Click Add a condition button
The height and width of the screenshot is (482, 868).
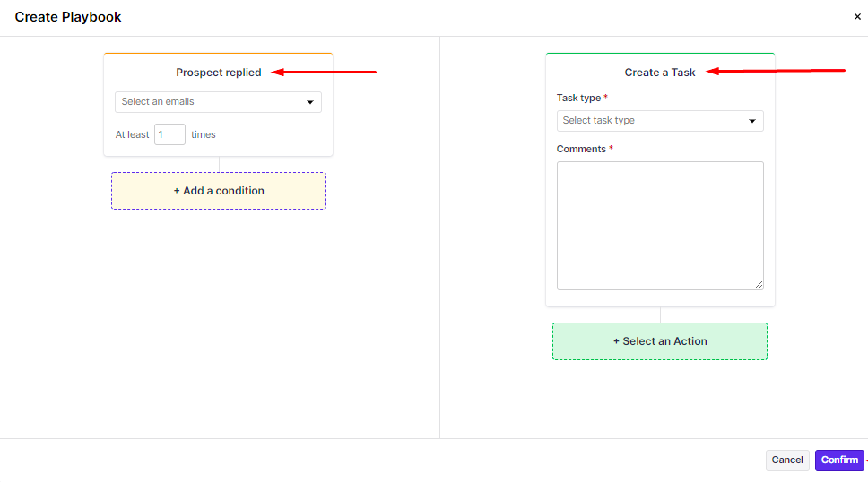click(219, 191)
